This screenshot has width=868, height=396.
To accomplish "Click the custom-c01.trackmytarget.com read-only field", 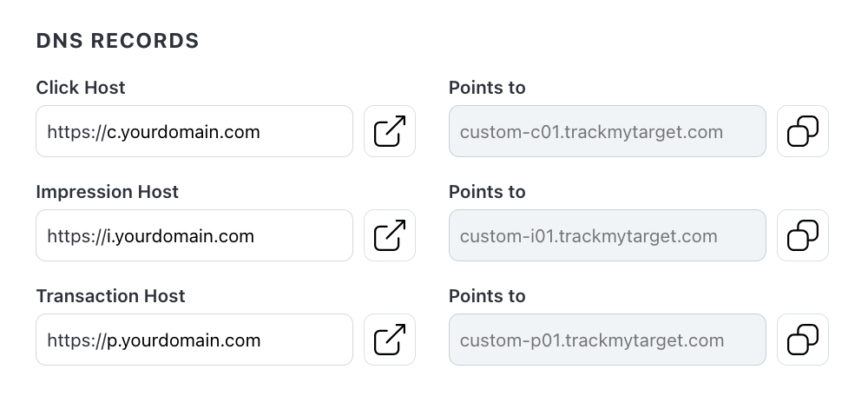I will [607, 132].
